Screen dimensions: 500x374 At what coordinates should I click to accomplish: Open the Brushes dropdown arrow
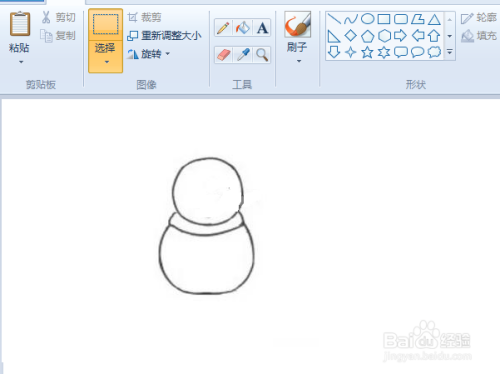click(299, 61)
